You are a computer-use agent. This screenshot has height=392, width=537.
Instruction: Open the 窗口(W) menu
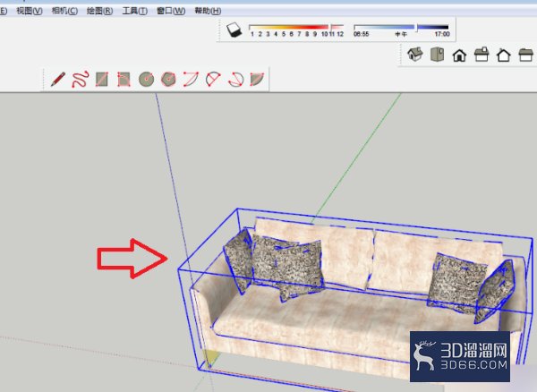pyautogui.click(x=171, y=11)
